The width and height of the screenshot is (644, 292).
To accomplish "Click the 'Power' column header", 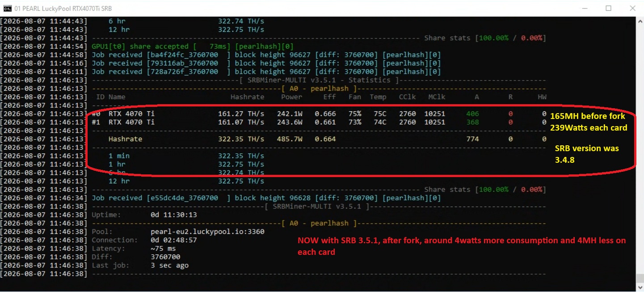I will [x=291, y=97].
